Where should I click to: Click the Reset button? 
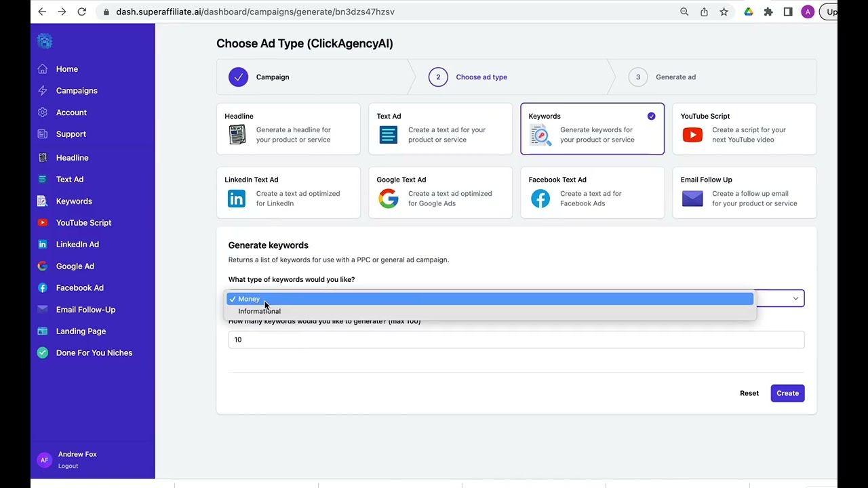(749, 393)
